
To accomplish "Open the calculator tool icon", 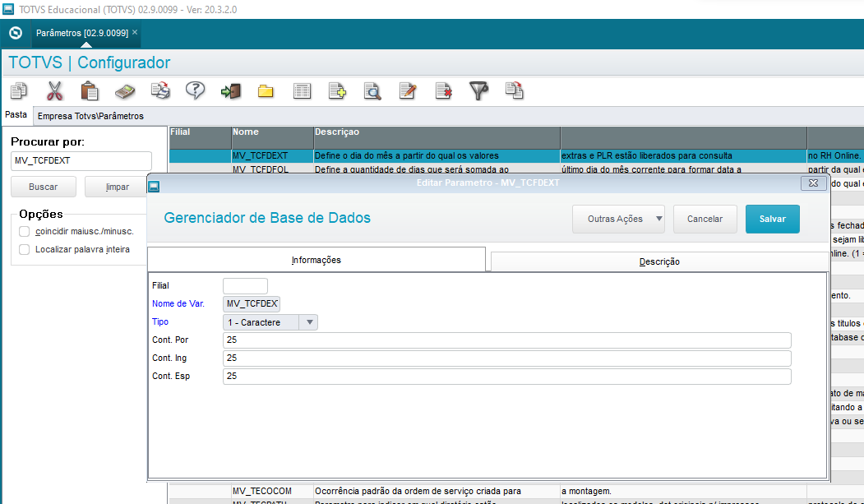I will (x=125, y=91).
